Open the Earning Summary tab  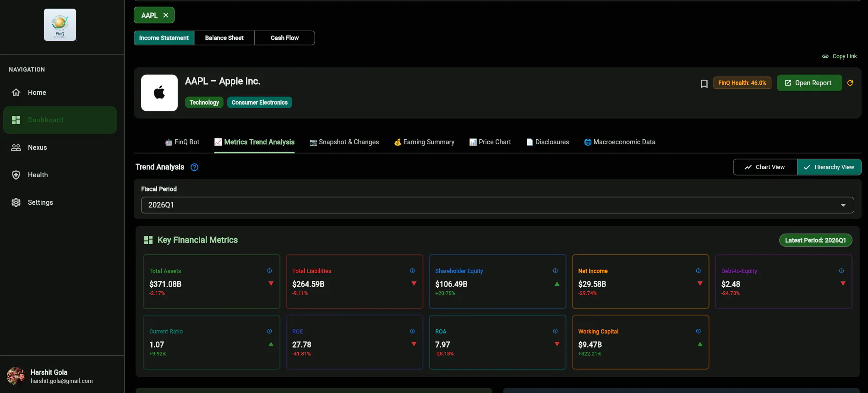tap(424, 142)
